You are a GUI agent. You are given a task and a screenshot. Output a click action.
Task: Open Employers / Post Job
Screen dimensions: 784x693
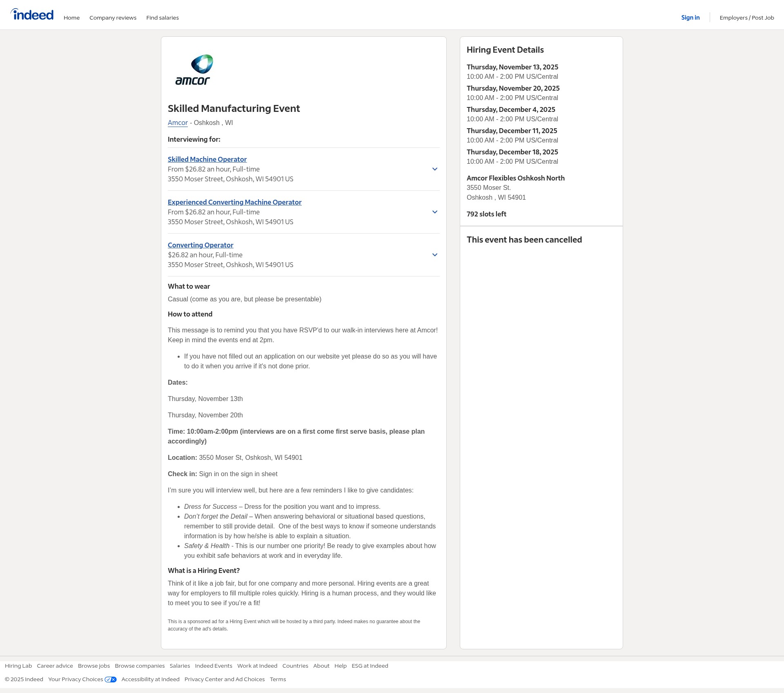coord(746,18)
